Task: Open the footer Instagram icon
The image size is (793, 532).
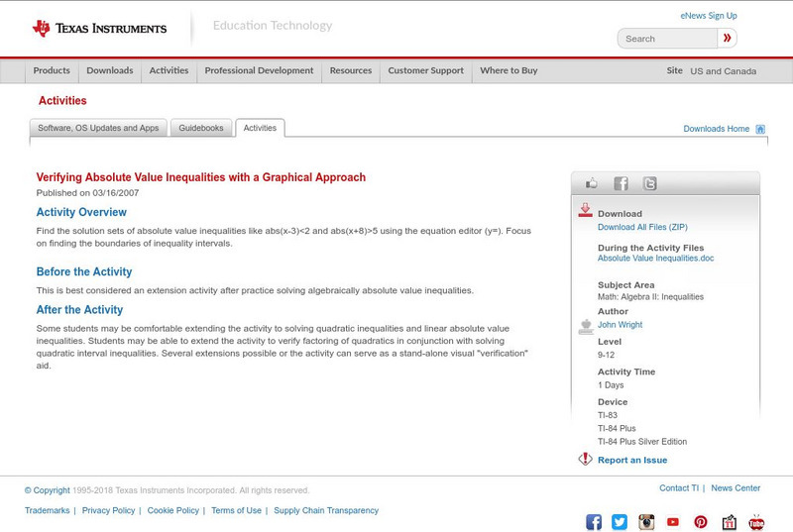Action: coord(646,521)
